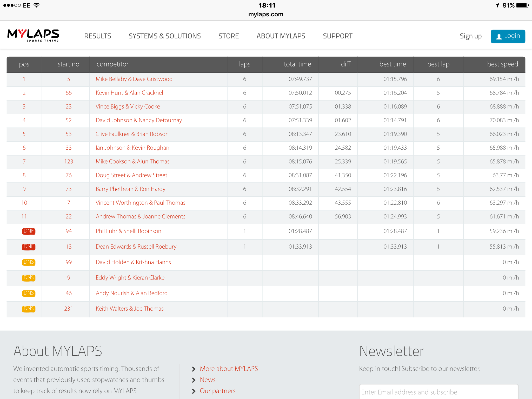Image resolution: width=532 pixels, height=399 pixels.
Task: Open Vincent Worthington & Paul Thomas entry
Action: tap(141, 203)
